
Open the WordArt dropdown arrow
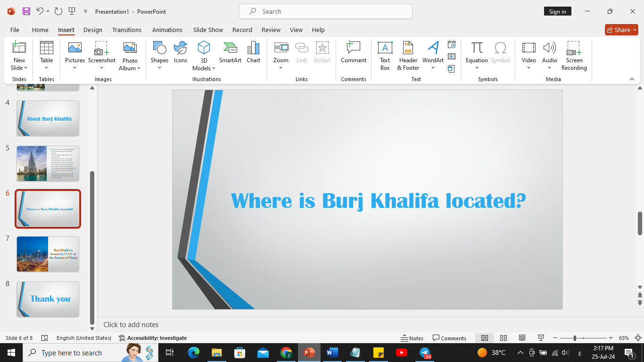(433, 67)
